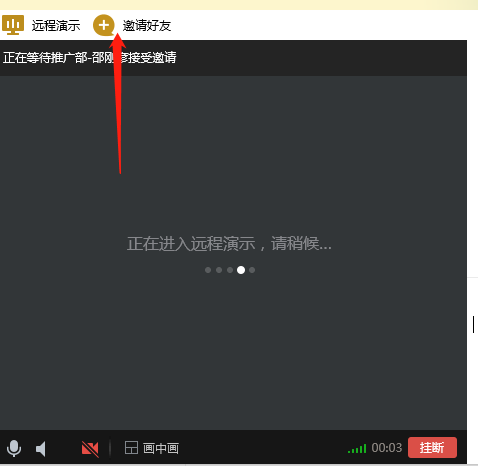Click the 正在进入远程演示 loading message
Image resolution: width=478 pixels, height=466 pixels.
click(229, 243)
